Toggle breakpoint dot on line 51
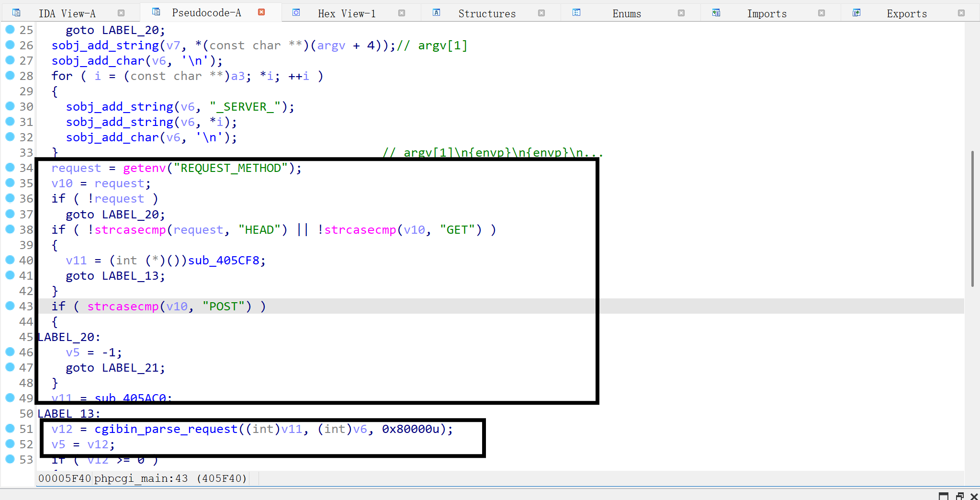This screenshot has width=980, height=500. [10, 429]
